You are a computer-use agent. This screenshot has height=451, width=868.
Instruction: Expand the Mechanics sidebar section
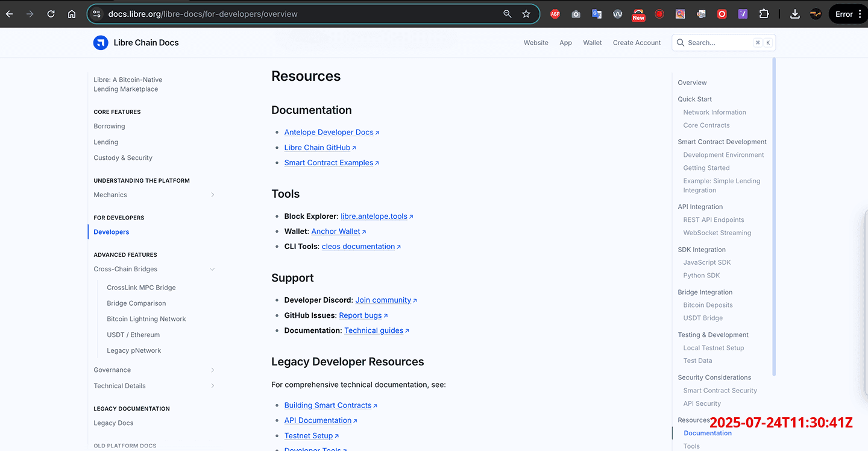[212, 195]
